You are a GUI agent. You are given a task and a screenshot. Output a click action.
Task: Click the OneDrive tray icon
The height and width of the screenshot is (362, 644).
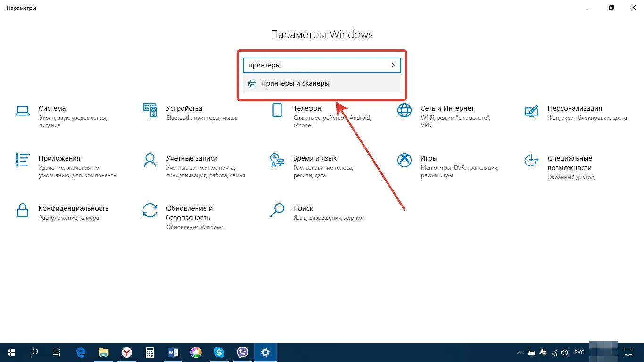click(x=543, y=353)
